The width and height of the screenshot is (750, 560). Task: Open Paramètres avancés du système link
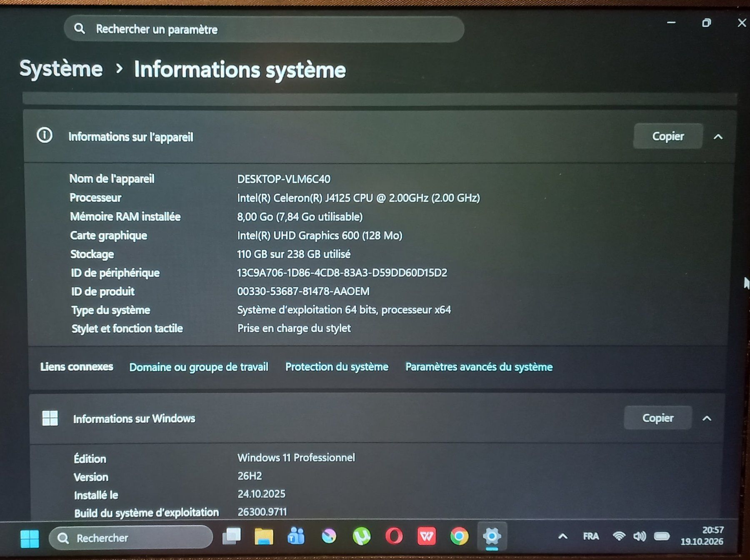coord(479,366)
